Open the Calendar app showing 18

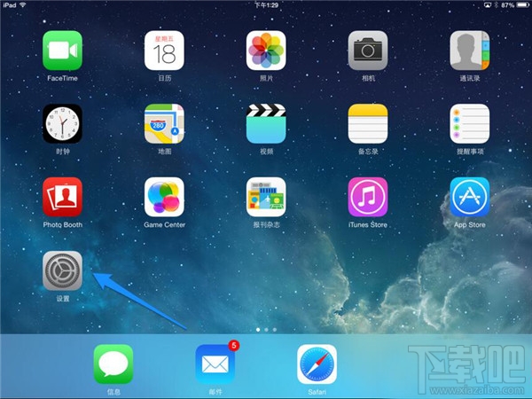click(x=164, y=51)
